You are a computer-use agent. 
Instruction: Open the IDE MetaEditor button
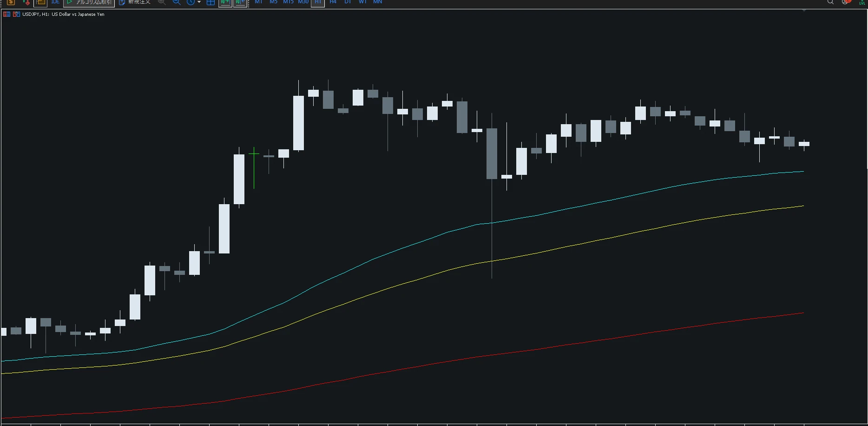[55, 2]
